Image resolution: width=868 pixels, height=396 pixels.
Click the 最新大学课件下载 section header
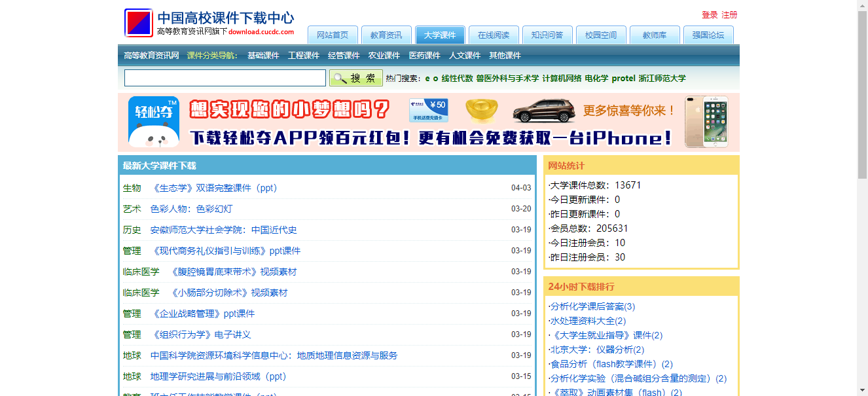pyautogui.click(x=159, y=166)
